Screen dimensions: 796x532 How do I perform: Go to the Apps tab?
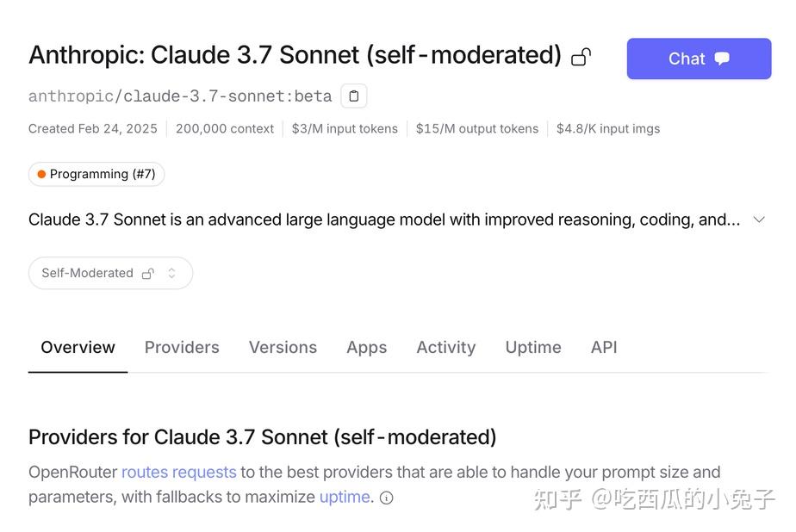(x=366, y=347)
